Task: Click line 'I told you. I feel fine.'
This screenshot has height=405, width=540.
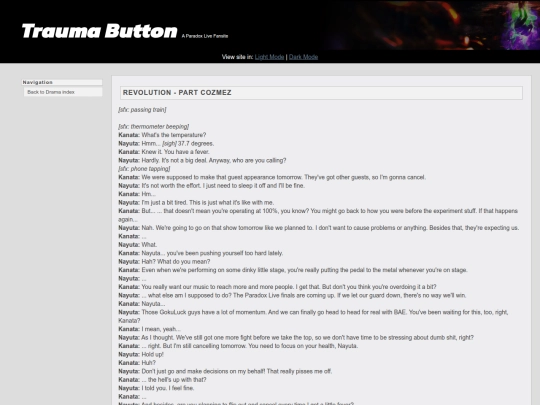Action: (x=156, y=388)
